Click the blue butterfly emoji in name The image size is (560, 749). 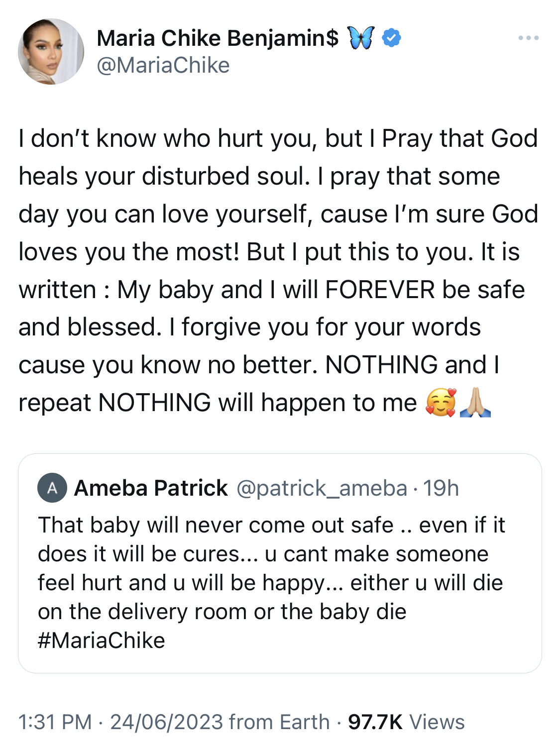[360, 38]
